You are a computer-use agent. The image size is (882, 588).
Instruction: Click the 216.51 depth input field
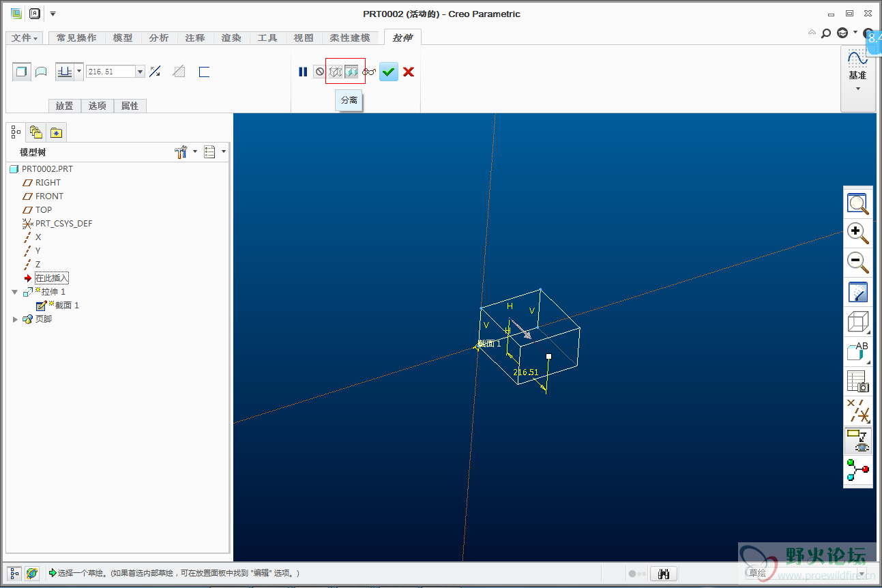(x=111, y=72)
